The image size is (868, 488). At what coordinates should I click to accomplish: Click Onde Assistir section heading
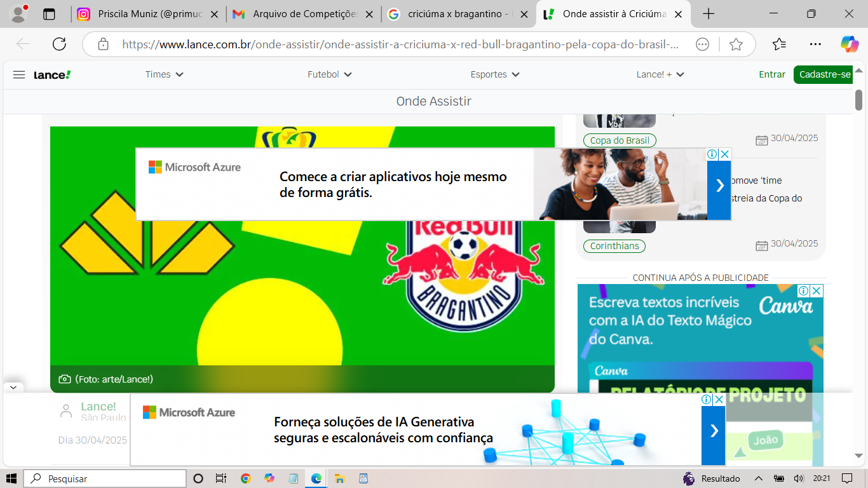click(x=434, y=101)
